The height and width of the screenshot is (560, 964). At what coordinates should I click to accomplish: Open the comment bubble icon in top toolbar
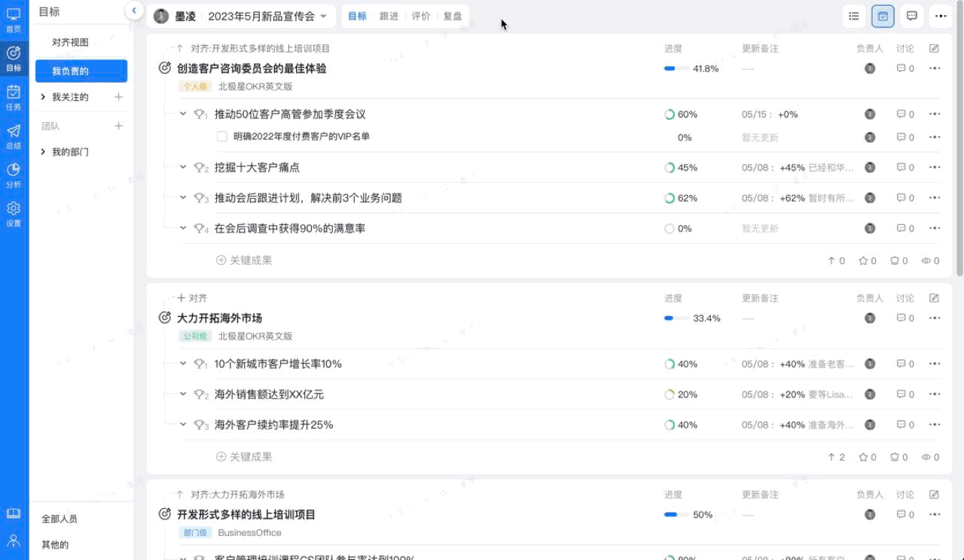coord(911,16)
